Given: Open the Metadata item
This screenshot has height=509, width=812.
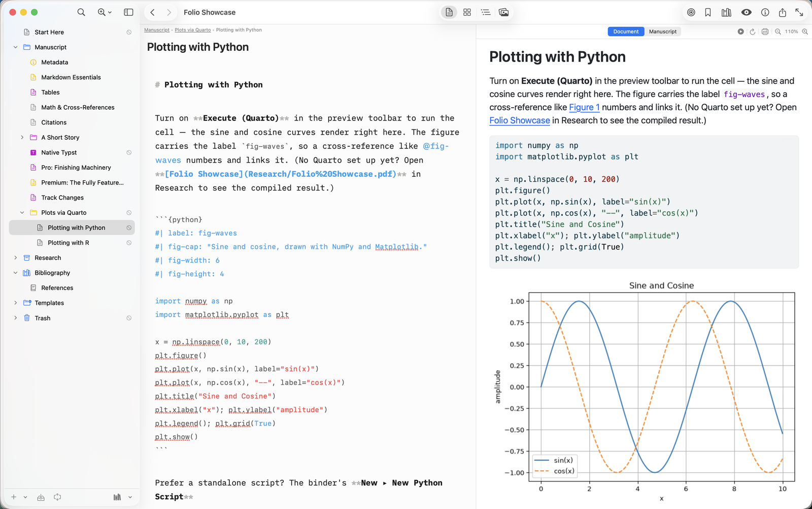Looking at the screenshot, I should point(54,62).
